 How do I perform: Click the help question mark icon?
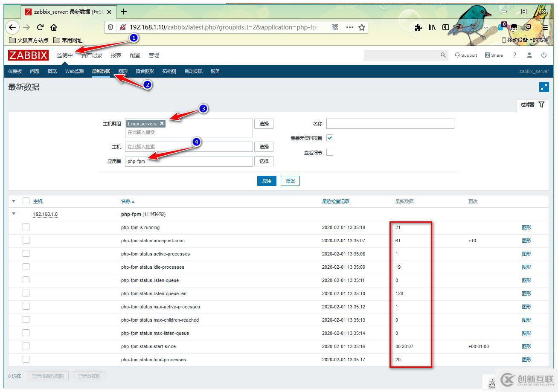[x=514, y=55]
